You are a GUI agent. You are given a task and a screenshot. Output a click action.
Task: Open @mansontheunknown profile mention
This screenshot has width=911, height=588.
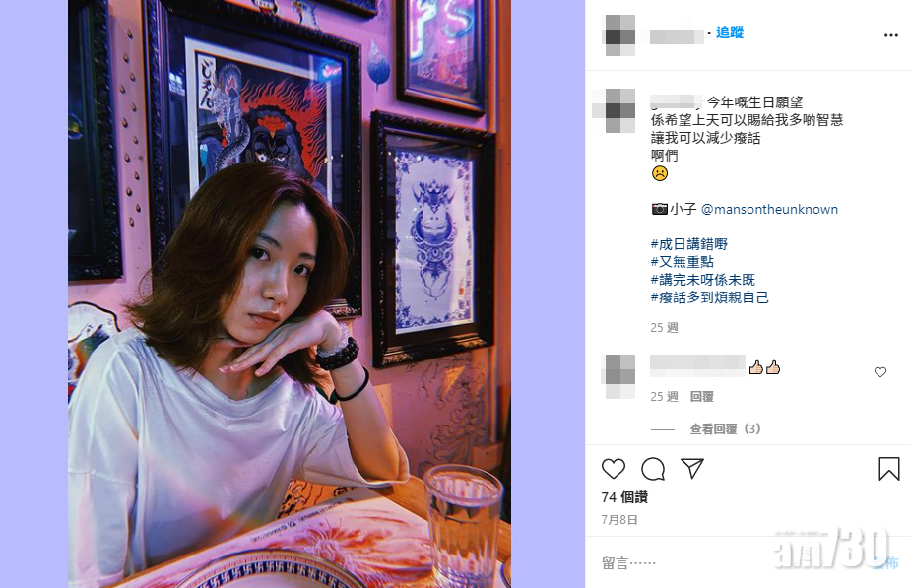769,209
